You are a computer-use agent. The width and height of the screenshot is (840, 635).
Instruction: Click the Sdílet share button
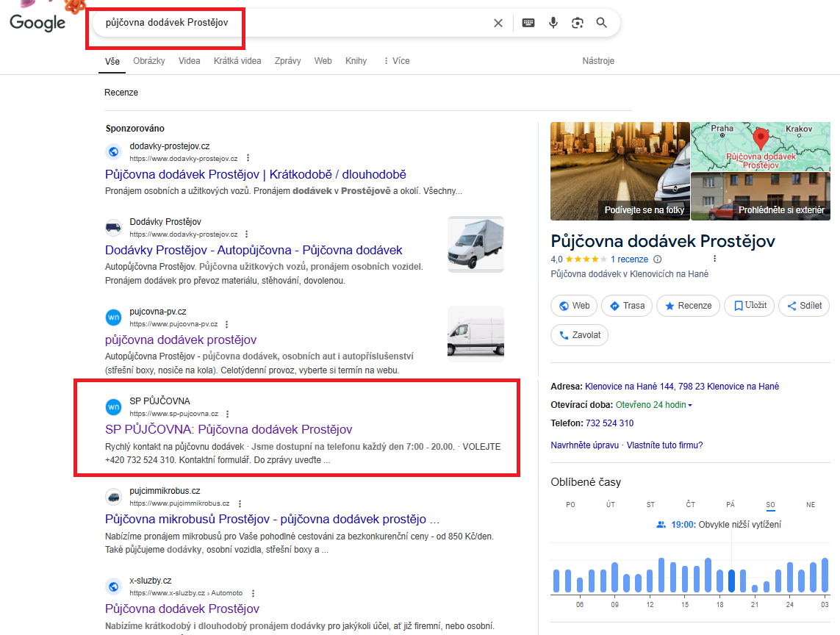click(x=804, y=306)
